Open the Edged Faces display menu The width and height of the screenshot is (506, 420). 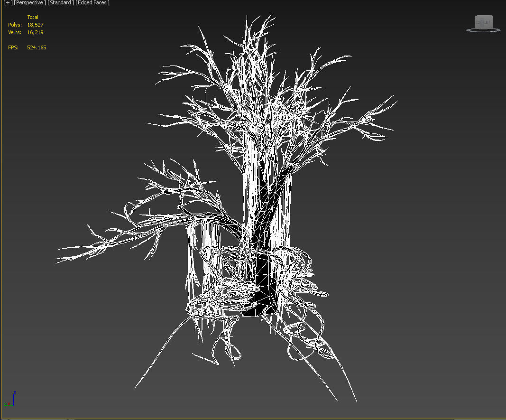pos(92,2)
